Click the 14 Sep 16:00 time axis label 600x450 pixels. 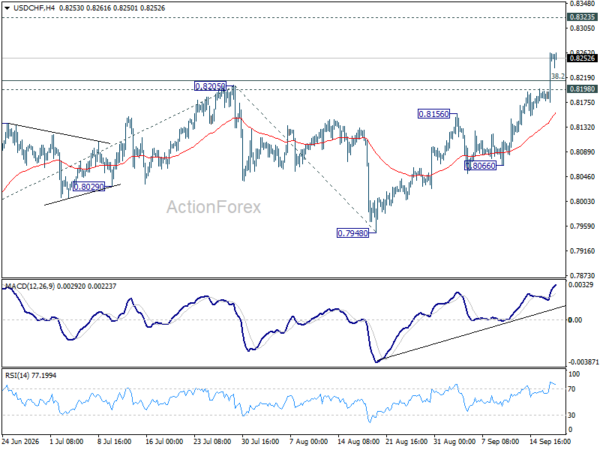550,442
